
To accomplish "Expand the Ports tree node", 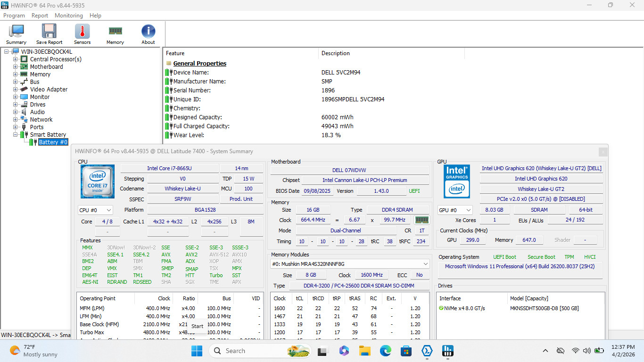I will (16, 127).
